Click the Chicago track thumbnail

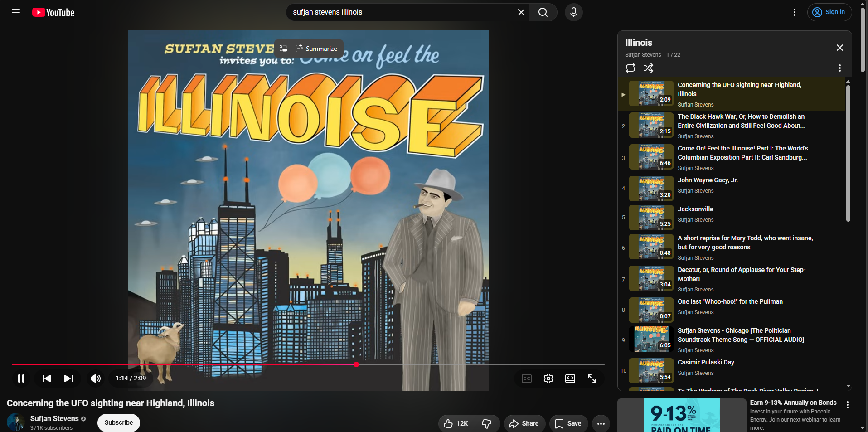(x=651, y=339)
